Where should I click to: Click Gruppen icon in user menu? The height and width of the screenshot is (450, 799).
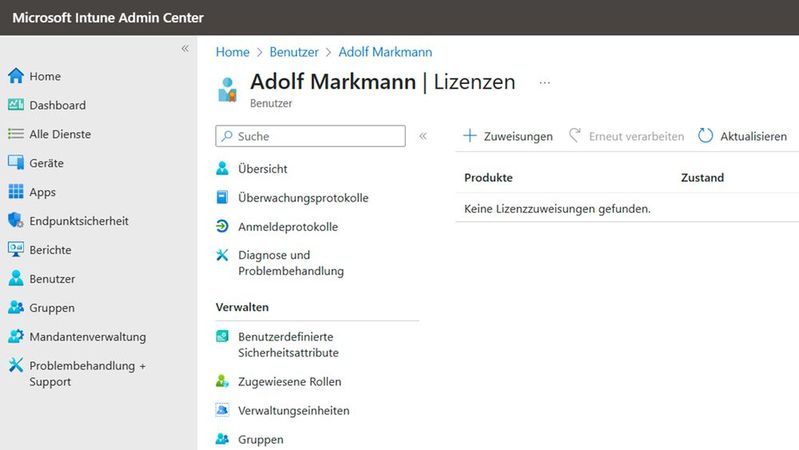tap(222, 439)
